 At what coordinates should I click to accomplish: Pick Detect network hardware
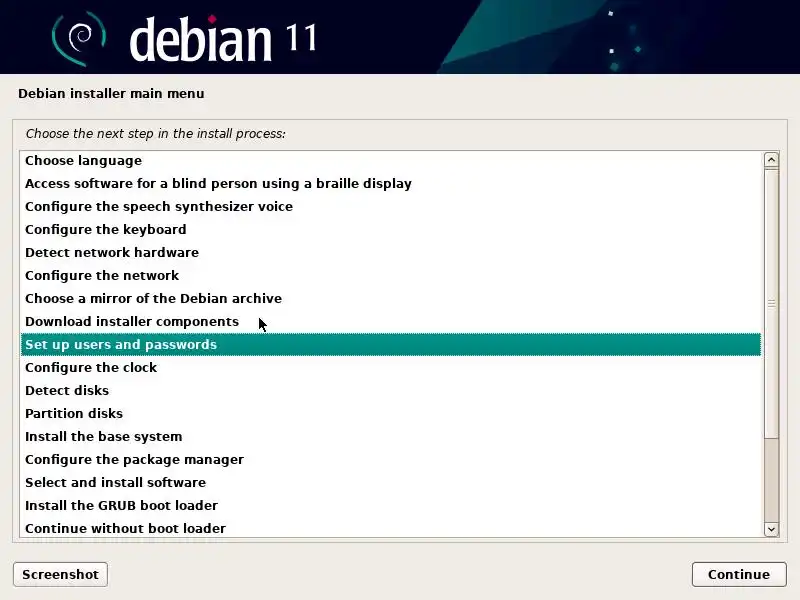click(390, 253)
